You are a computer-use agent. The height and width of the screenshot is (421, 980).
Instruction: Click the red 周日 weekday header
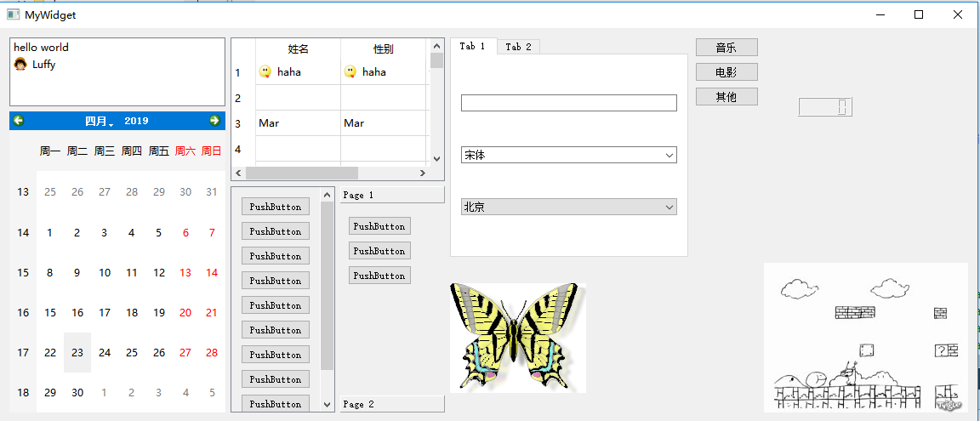tap(212, 151)
